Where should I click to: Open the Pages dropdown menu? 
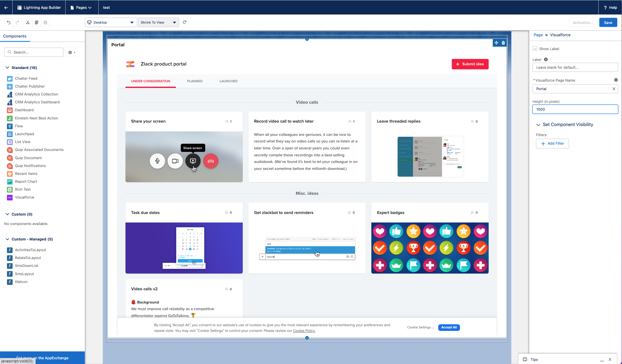click(x=81, y=8)
